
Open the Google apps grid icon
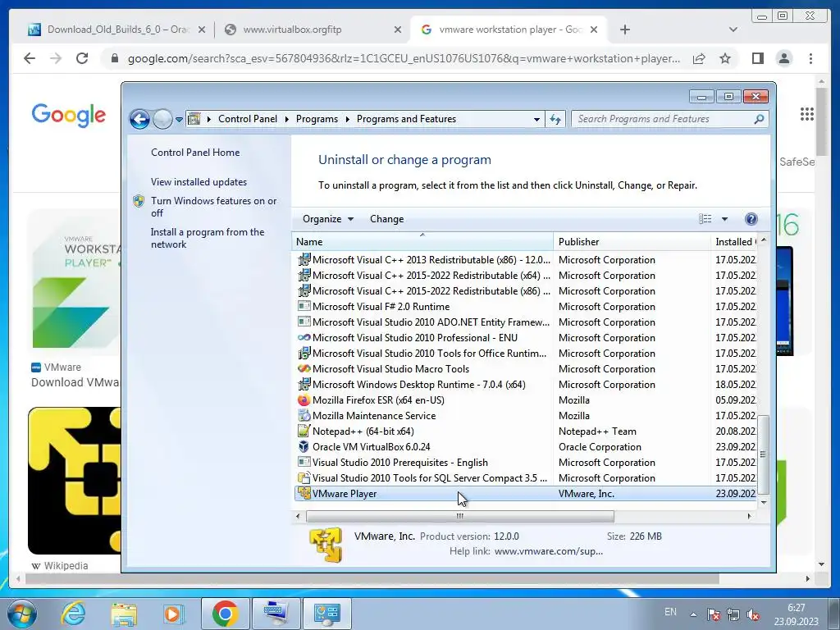click(807, 113)
